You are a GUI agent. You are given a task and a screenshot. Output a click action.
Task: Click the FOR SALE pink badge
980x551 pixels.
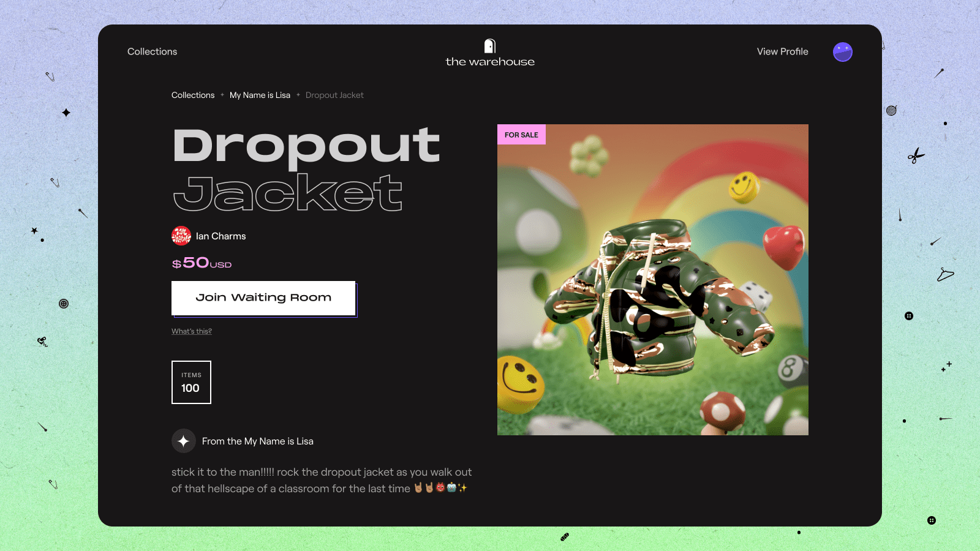[521, 135]
